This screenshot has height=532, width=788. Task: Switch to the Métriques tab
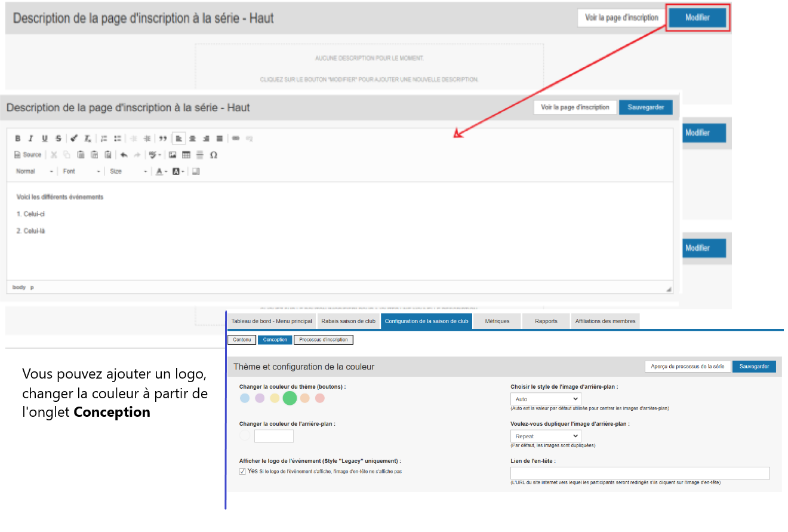(497, 321)
